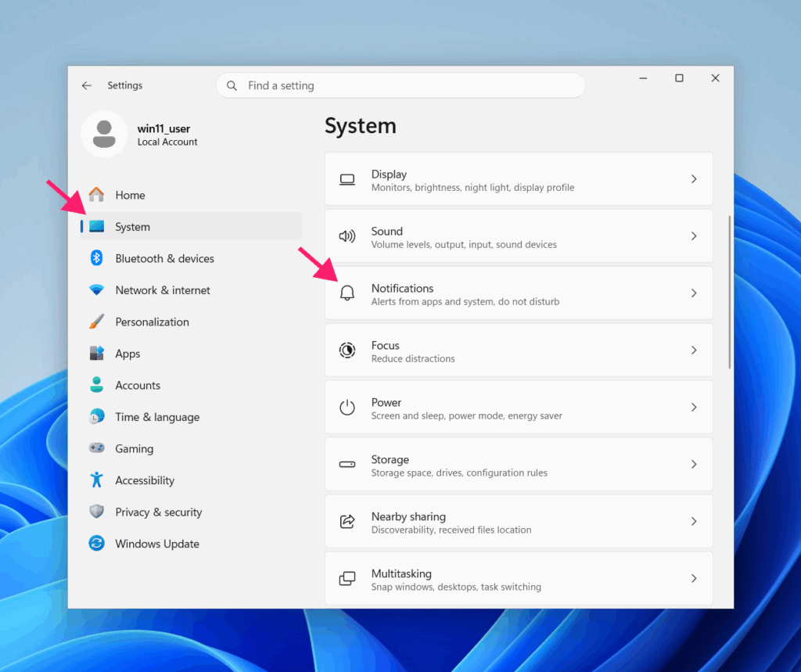Click 'Volume levels, output, input, sound devices'
This screenshot has height=672, width=801.
(464, 245)
